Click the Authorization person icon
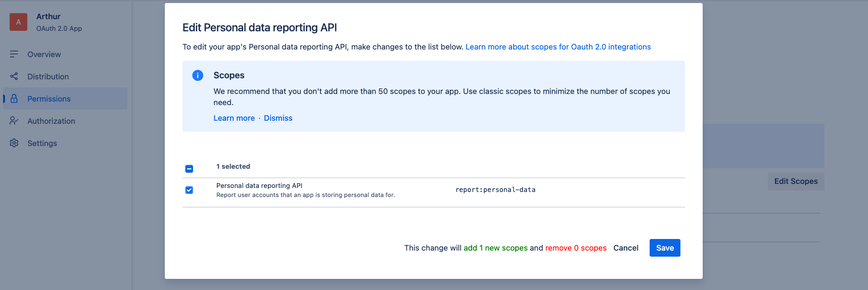This screenshot has width=868, height=290. click(x=14, y=121)
